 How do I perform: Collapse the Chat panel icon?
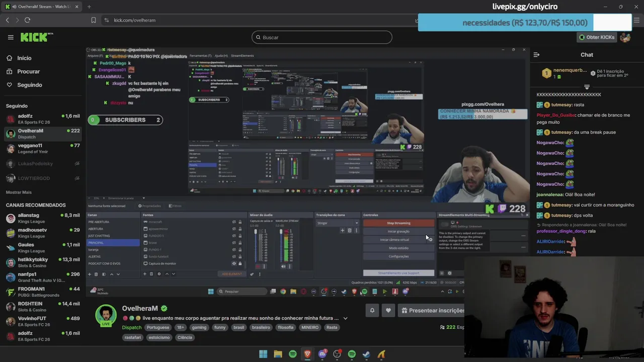[536, 55]
